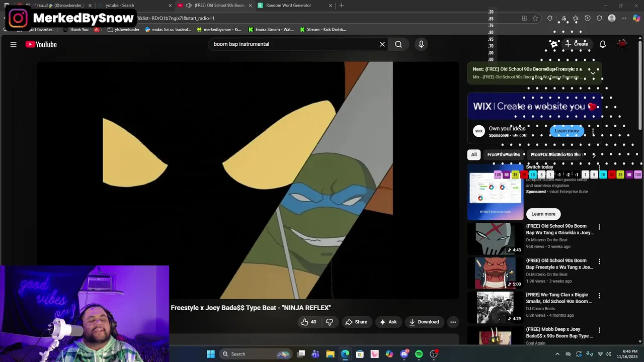Open Discord from the taskbar

(x=404, y=354)
